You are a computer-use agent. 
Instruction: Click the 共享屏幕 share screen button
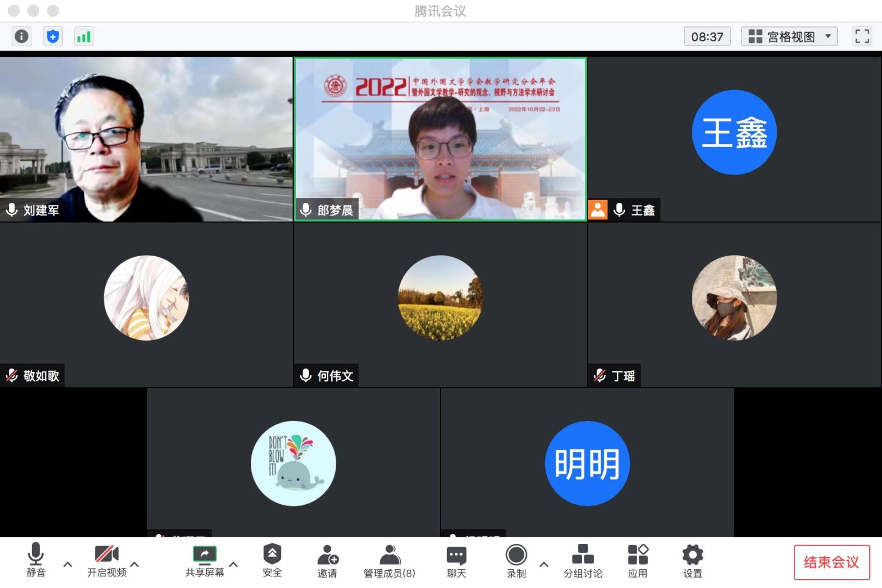[205, 560]
